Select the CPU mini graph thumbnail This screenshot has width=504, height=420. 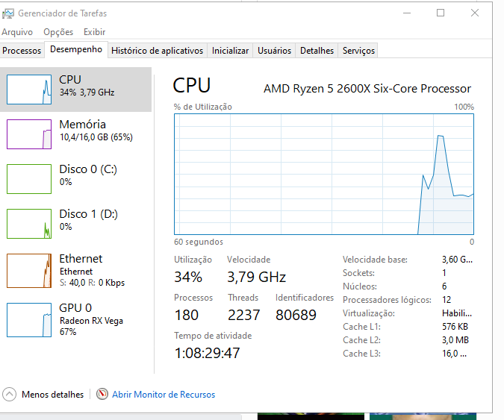[x=29, y=90]
